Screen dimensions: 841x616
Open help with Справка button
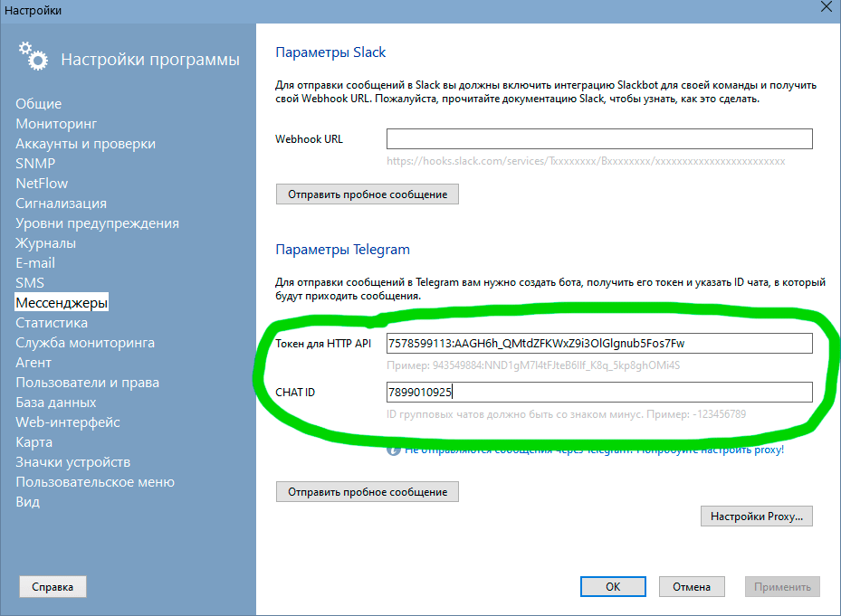point(53,586)
